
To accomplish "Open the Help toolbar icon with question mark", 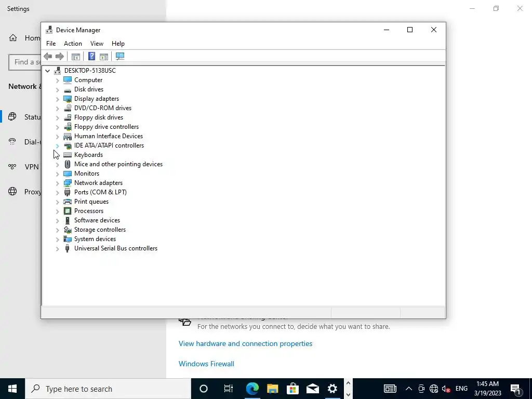I will [x=91, y=56].
